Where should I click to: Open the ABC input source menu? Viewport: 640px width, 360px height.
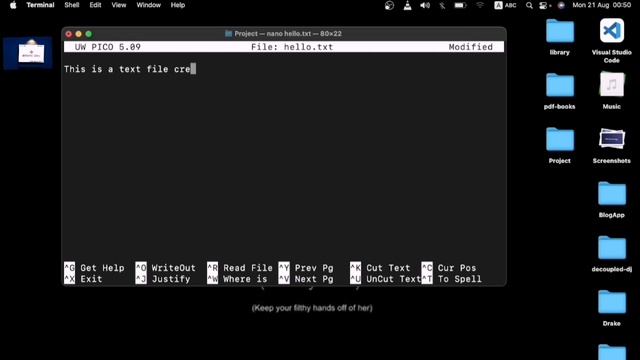click(505, 5)
